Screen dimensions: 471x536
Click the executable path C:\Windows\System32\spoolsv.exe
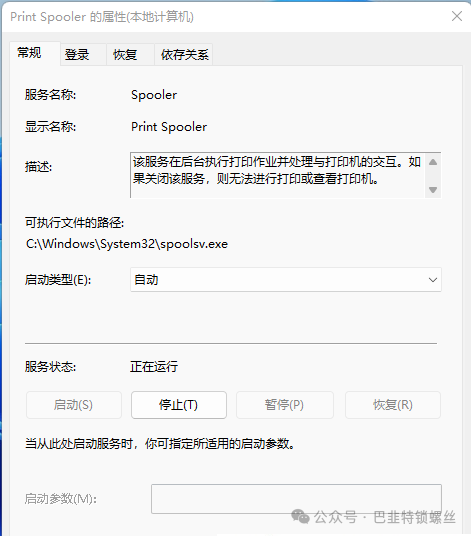tap(127, 244)
